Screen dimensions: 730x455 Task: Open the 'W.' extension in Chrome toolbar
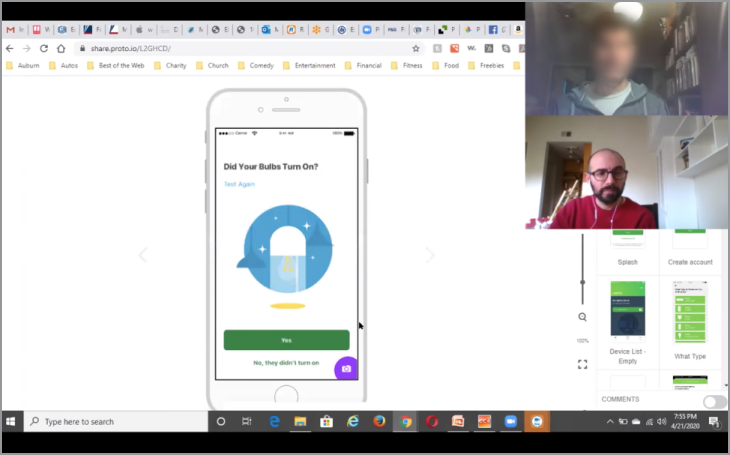pyautogui.click(x=472, y=48)
